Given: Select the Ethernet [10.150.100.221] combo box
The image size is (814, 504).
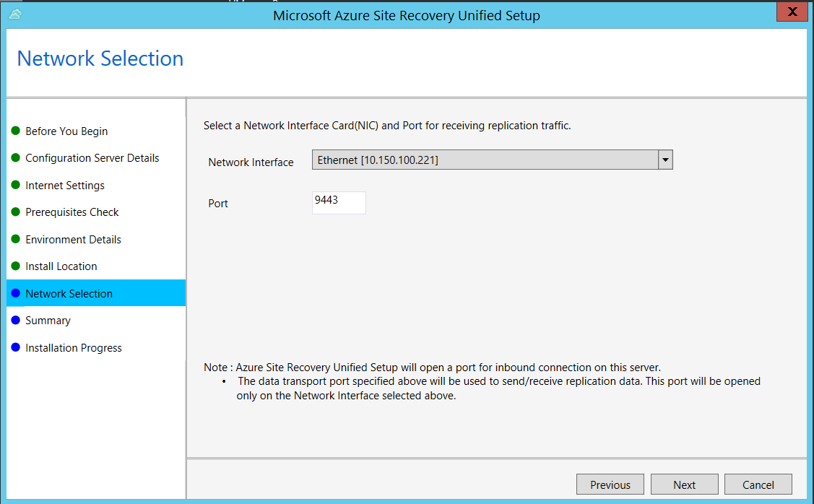Looking at the screenshot, I should click(492, 160).
